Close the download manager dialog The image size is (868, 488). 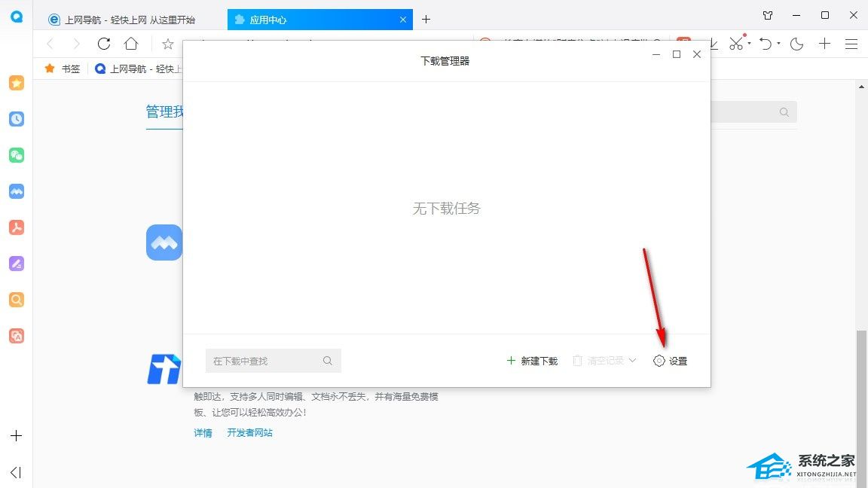click(x=697, y=54)
